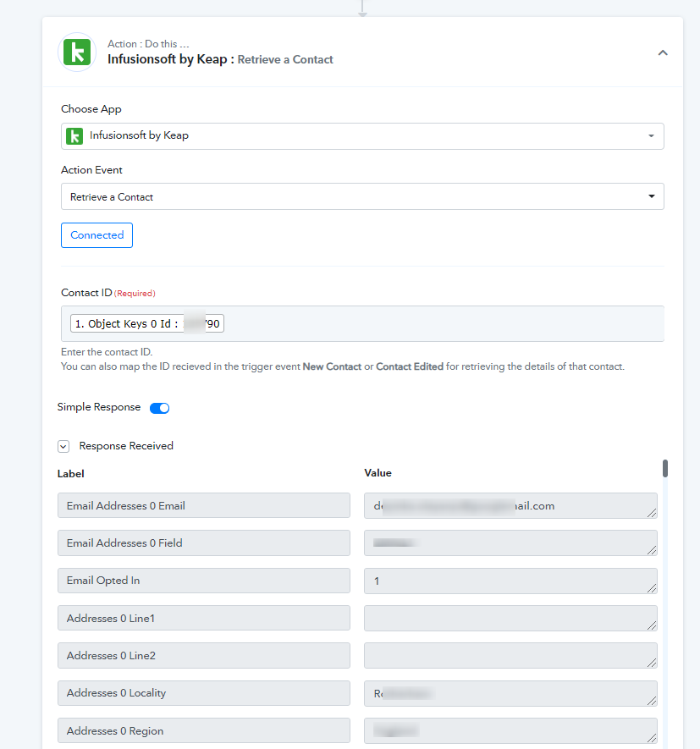Click the response list scrollbar thumb

pos(665,469)
